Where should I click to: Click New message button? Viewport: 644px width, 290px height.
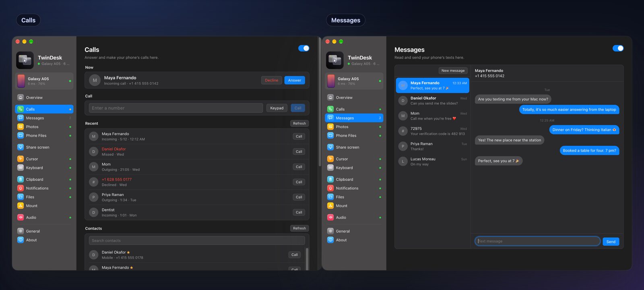click(x=453, y=70)
